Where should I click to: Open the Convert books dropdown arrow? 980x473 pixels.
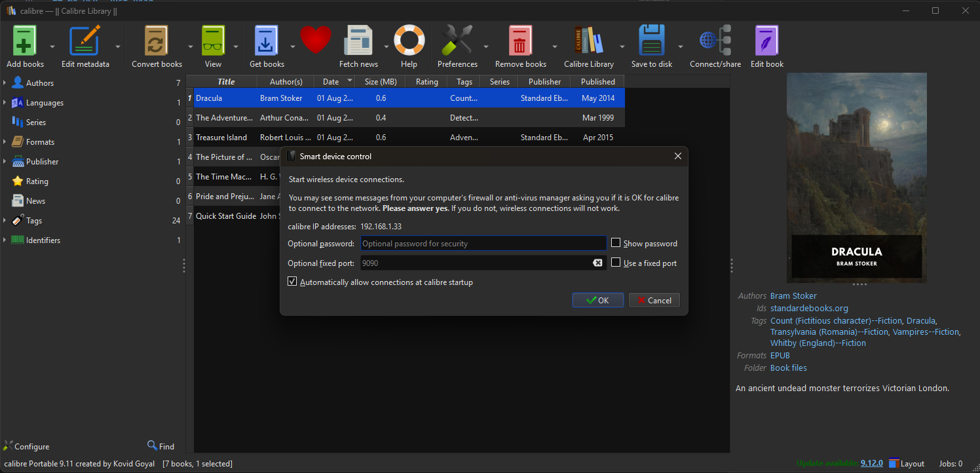click(191, 47)
